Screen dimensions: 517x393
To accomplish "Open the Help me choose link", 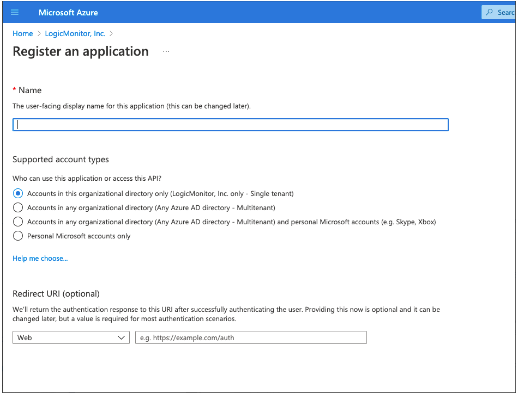I will (x=40, y=258).
